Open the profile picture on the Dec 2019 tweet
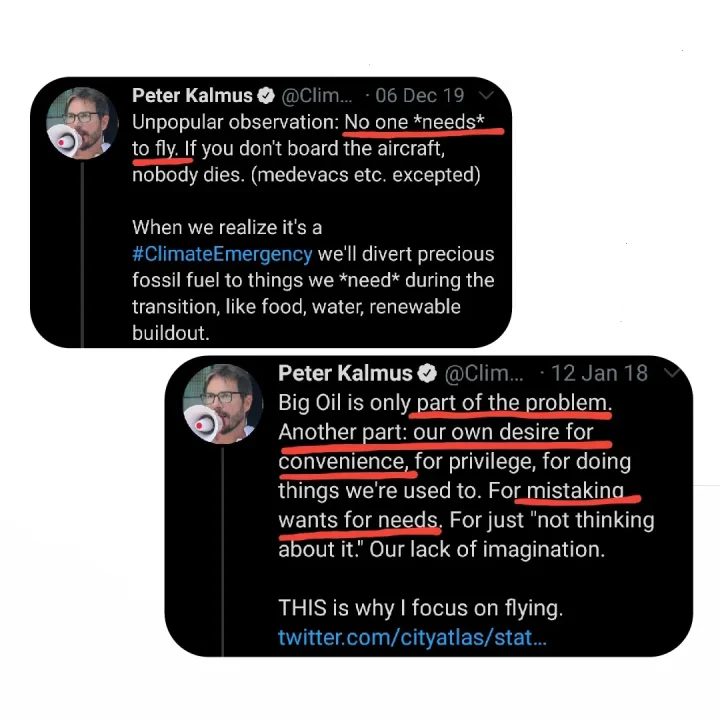 pos(81,122)
